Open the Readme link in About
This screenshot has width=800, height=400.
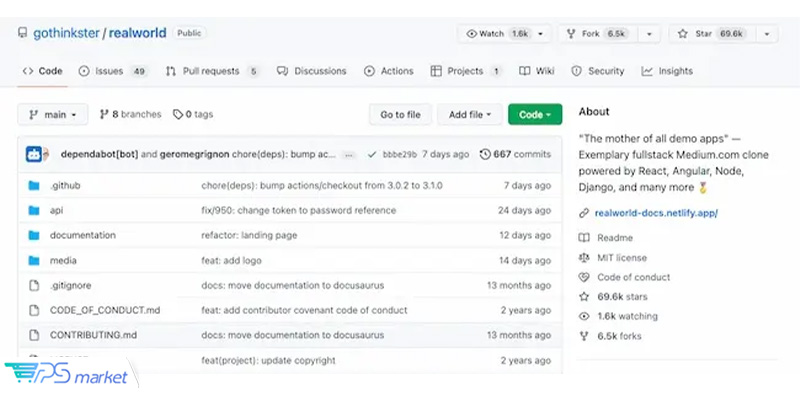coord(615,238)
